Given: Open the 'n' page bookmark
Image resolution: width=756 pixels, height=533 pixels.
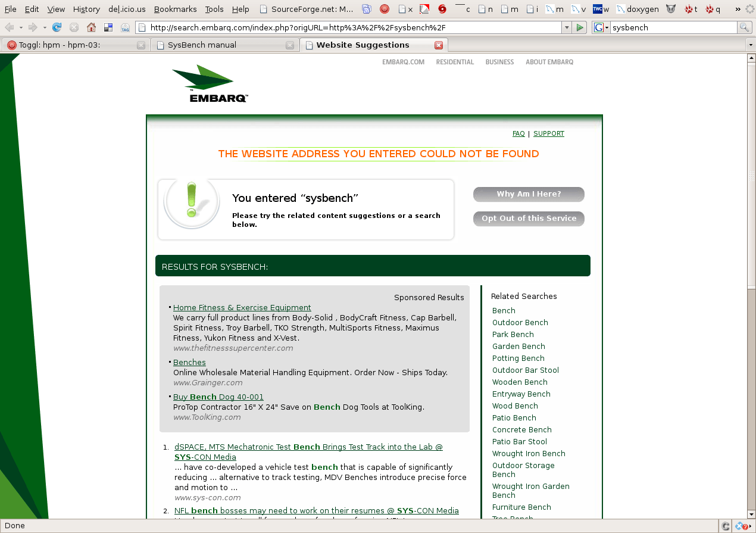Looking at the screenshot, I should [x=486, y=9].
